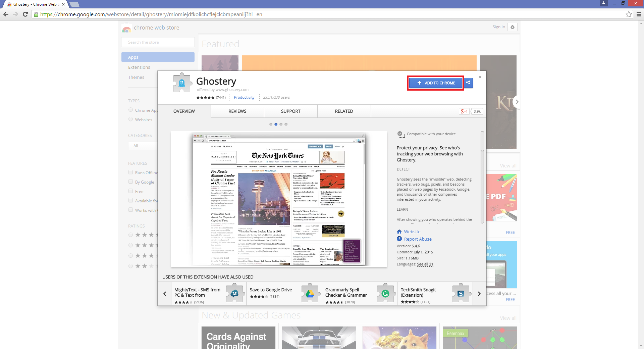644x349 pixels.
Task: Click the TechSmith Snagit extension icon
Action: point(461,294)
